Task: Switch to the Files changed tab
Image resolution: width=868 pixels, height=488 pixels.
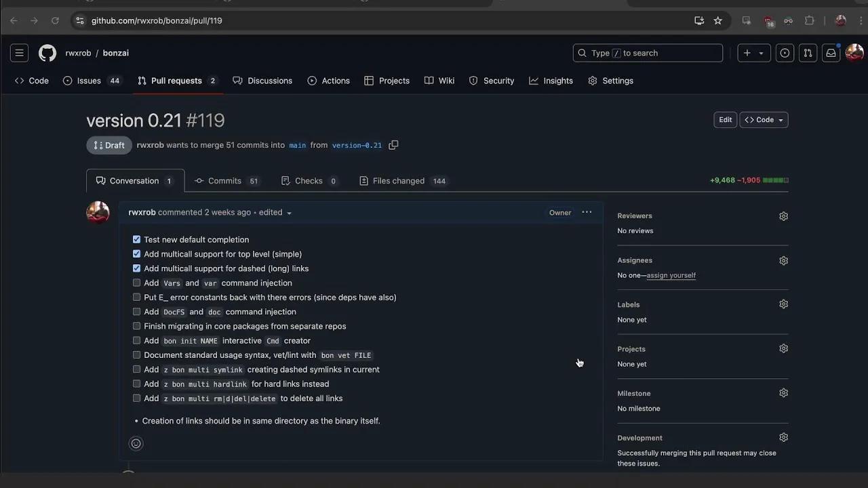Action: click(x=397, y=180)
